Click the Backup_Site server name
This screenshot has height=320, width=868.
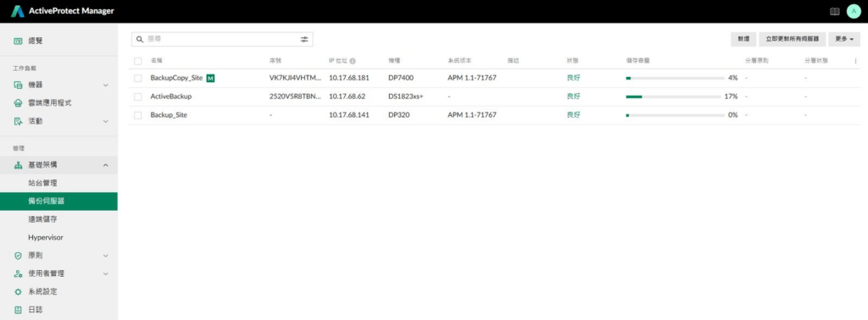click(169, 115)
